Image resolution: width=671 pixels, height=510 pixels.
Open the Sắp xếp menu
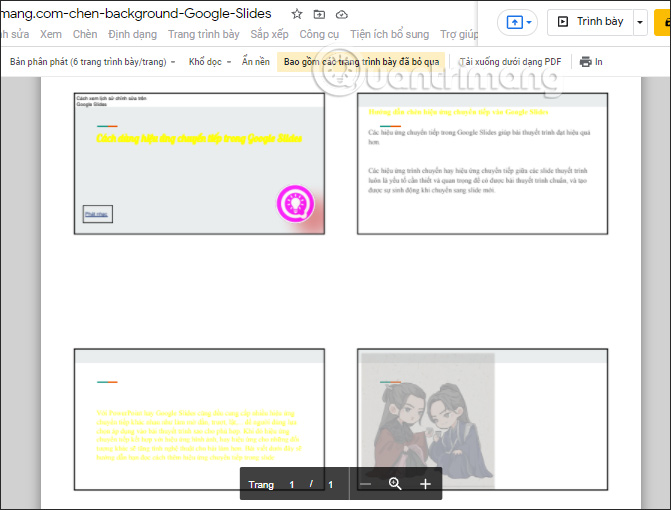[x=270, y=34]
